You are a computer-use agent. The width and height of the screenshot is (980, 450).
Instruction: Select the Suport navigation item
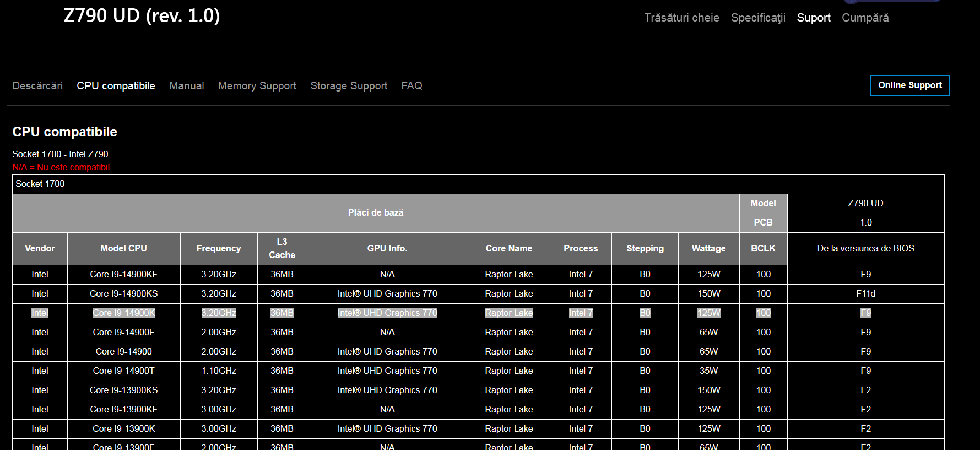point(814,18)
